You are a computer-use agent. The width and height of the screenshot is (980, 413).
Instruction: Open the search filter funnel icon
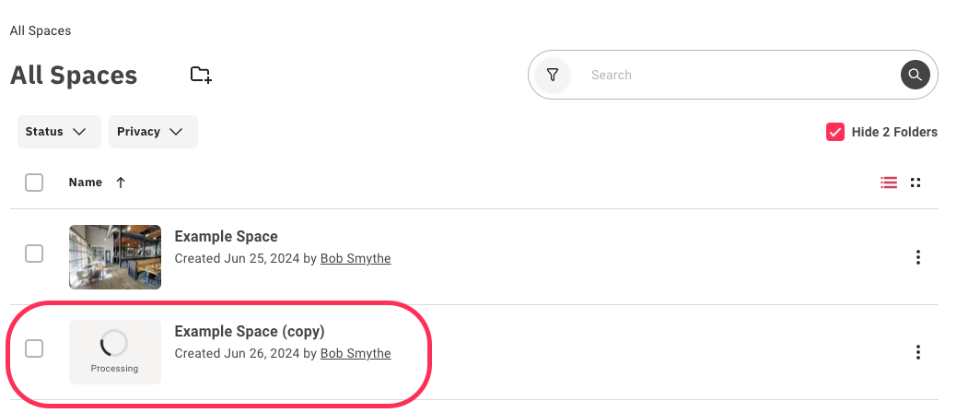point(553,75)
